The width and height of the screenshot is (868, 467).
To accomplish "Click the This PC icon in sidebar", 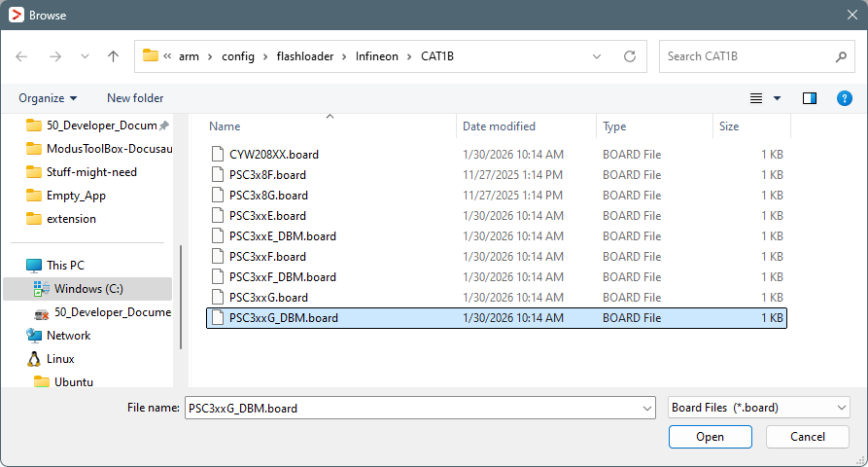I will click(34, 266).
